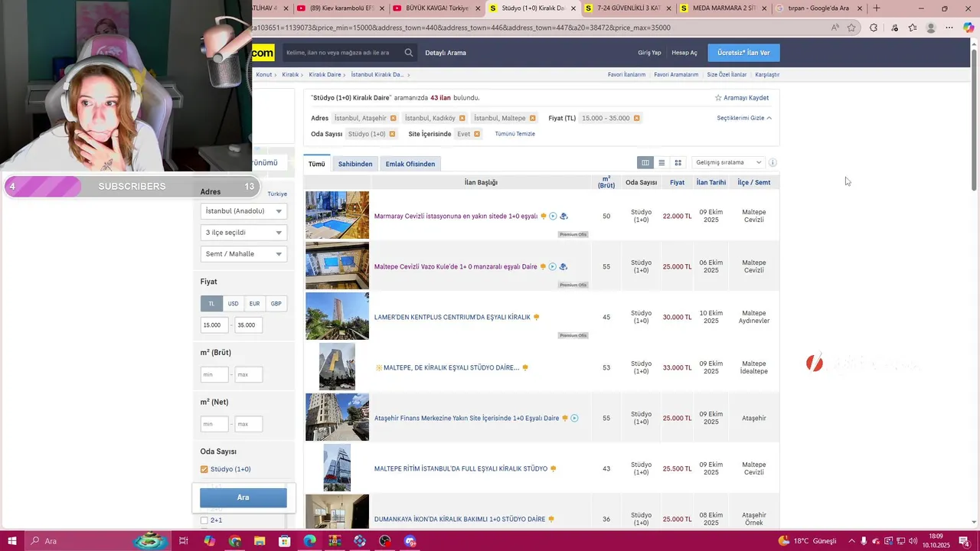Image resolution: width=980 pixels, height=551 pixels.
Task: Remove the Site İçerisinde Evet filter chip
Action: pos(477,134)
